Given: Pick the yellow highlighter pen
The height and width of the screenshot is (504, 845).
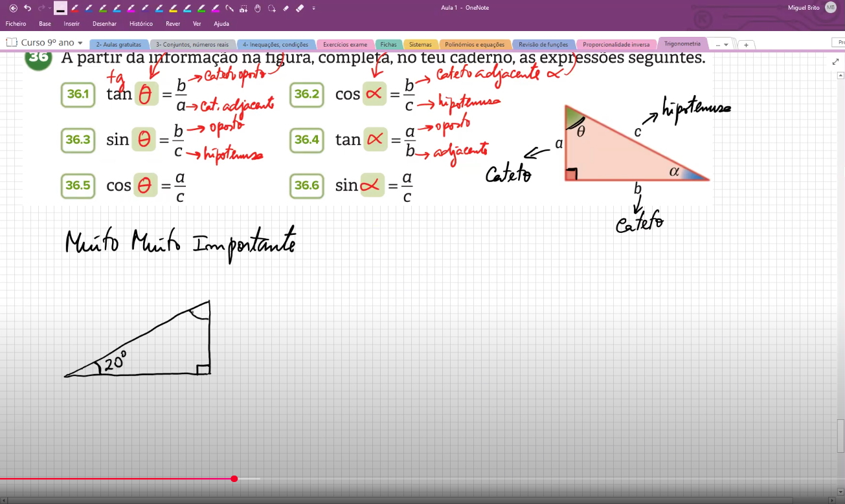Looking at the screenshot, I should click(173, 8).
